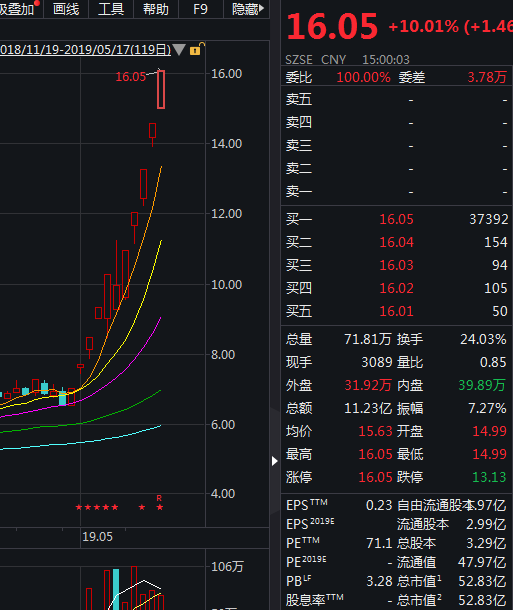Image resolution: width=513 pixels, height=610 pixels.
Task: Click the F9 button
Action: pos(200,9)
